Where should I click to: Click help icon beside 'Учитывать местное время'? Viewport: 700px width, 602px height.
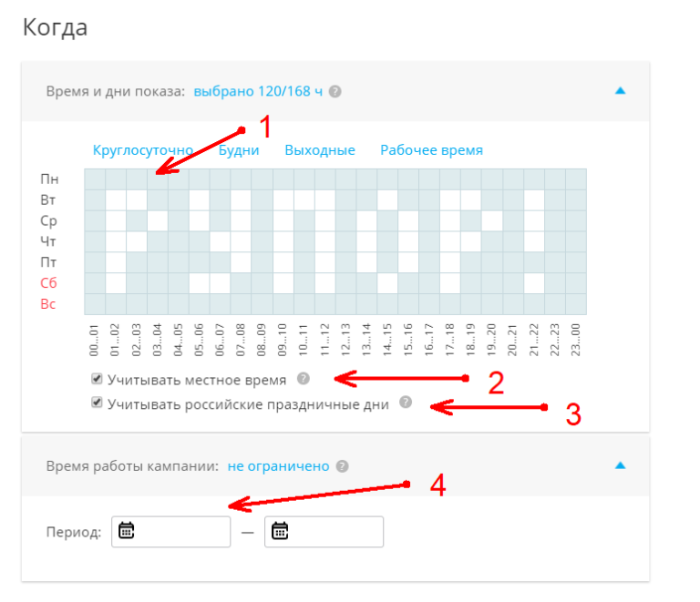304,379
